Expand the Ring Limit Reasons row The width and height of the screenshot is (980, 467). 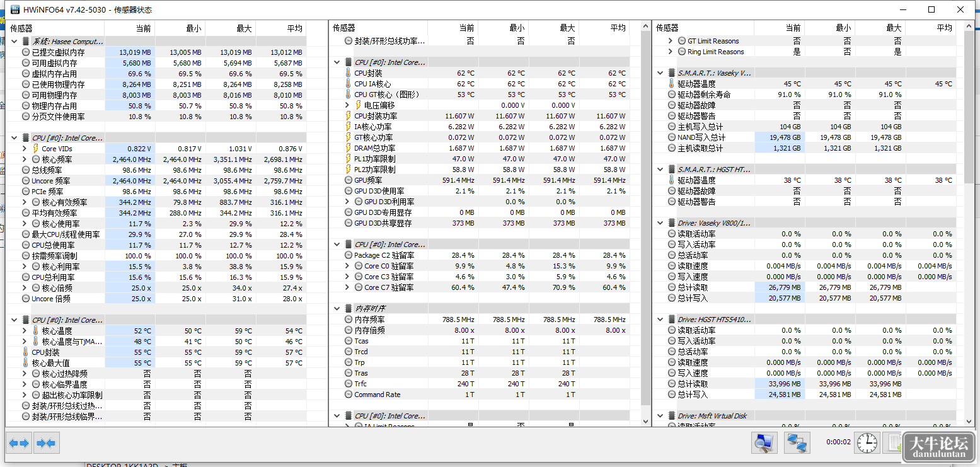670,52
